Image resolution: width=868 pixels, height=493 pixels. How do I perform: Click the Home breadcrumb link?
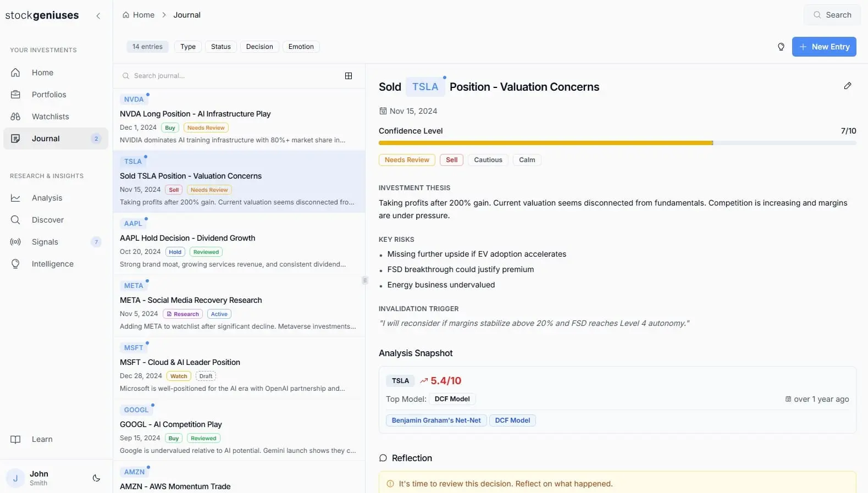click(139, 15)
